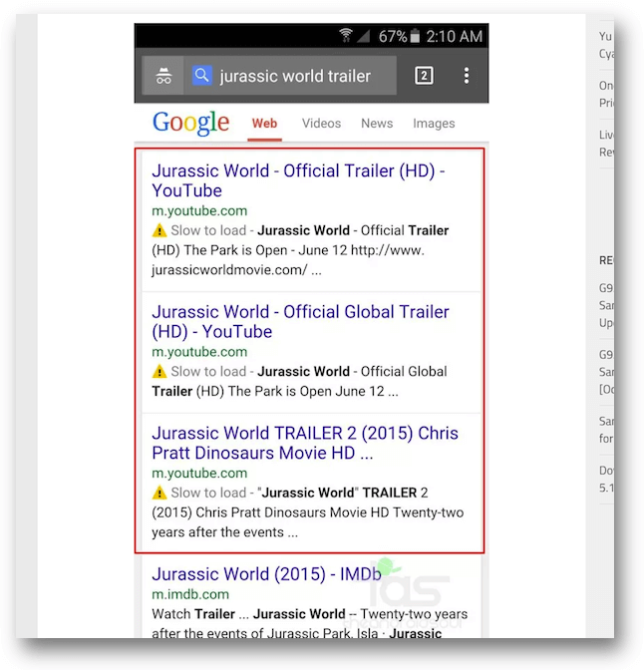Tap warning icon on TRAILER 2 result
This screenshot has height=670, width=644.
point(159,493)
